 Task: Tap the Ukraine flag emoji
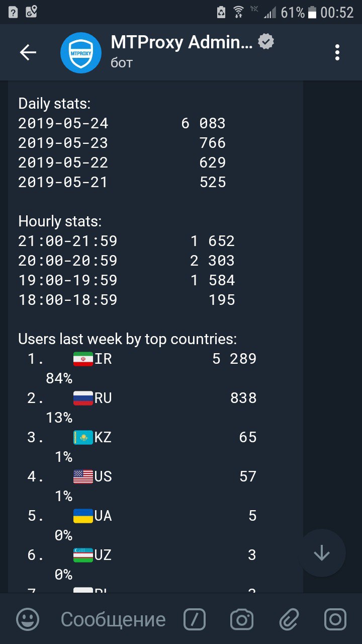click(x=83, y=516)
